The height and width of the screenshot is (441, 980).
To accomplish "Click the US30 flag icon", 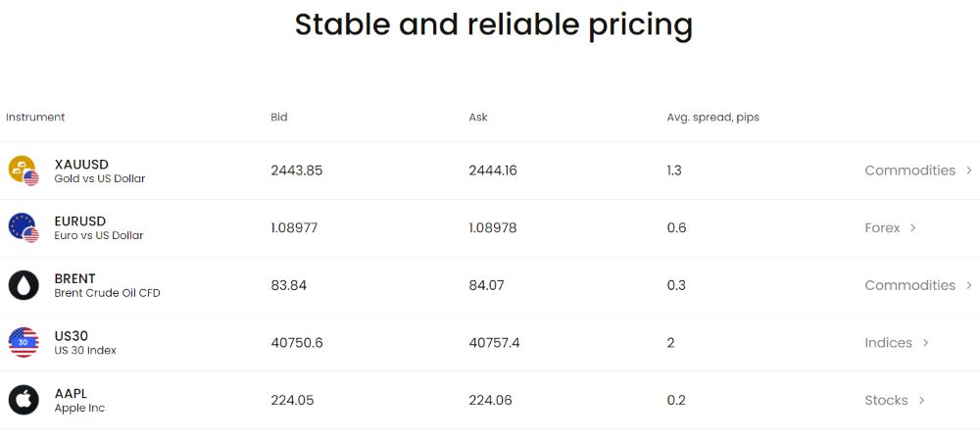I will click(x=23, y=342).
